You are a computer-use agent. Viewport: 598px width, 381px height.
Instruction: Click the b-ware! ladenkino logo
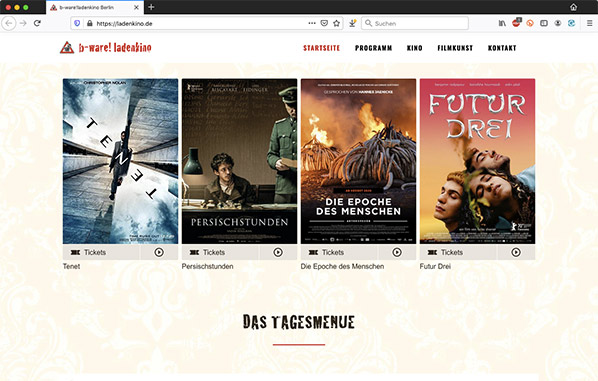106,48
